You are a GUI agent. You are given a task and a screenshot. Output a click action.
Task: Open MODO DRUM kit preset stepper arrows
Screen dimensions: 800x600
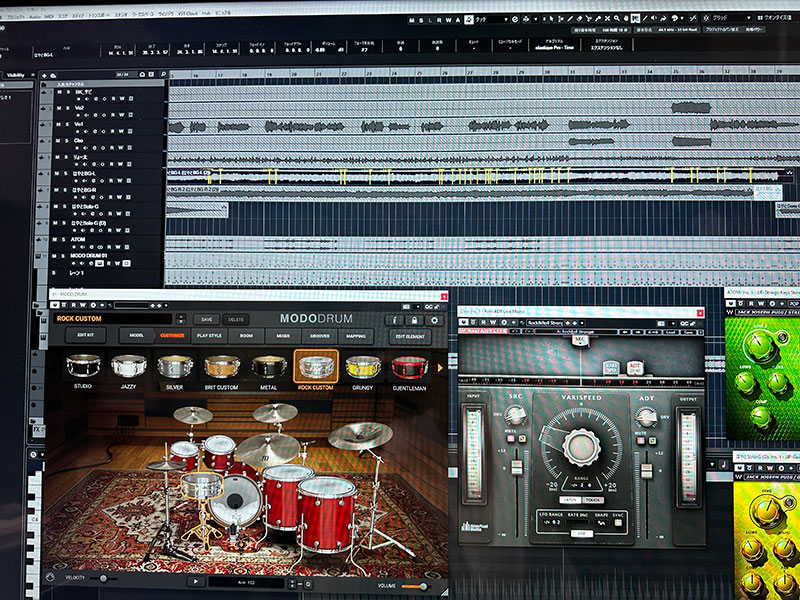[181, 319]
